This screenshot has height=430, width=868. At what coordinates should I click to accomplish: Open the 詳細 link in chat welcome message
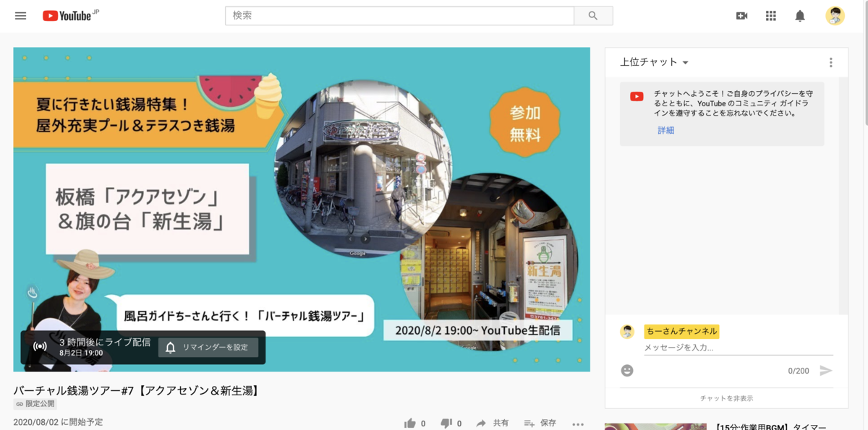(665, 131)
